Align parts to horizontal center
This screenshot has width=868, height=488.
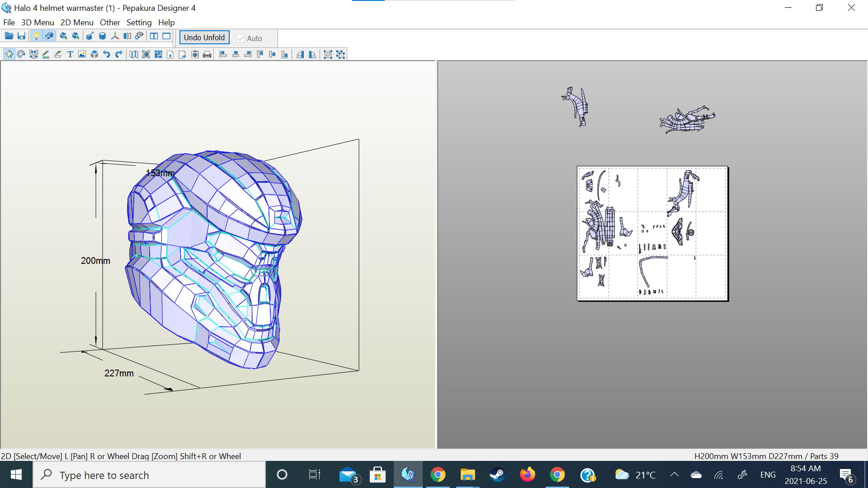[236, 54]
